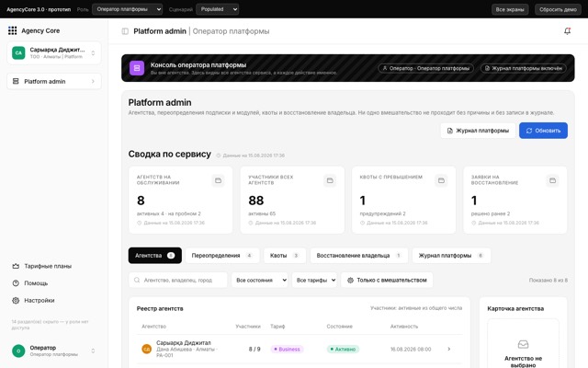Open the Восстановление владельца tab
This screenshot has width=588, height=368.
(x=358, y=256)
